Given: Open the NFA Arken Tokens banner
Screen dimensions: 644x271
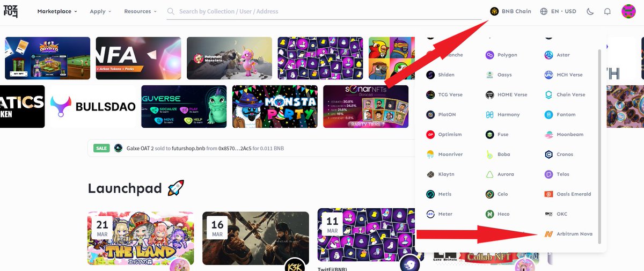Looking at the screenshot, I should click(138, 58).
